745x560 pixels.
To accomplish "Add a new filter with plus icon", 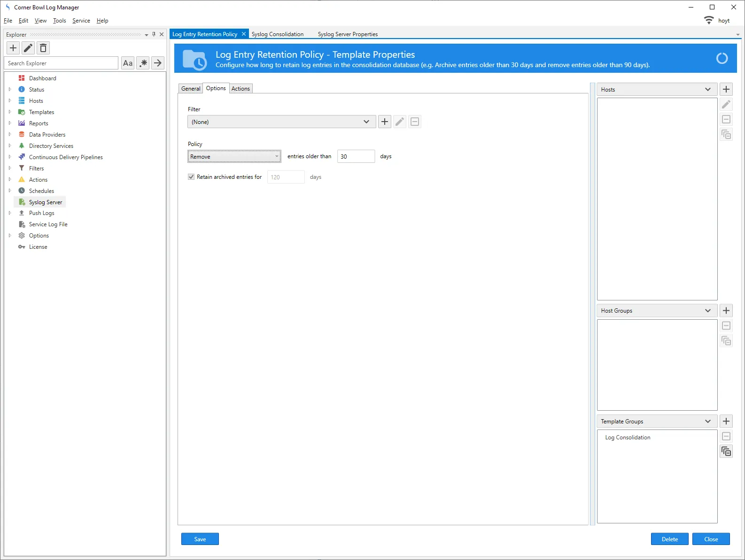I will tap(385, 122).
